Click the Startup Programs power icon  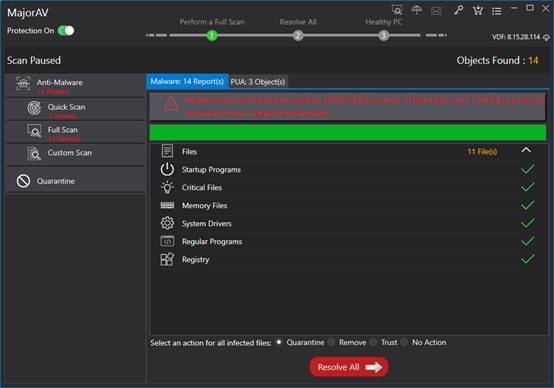[167, 169]
